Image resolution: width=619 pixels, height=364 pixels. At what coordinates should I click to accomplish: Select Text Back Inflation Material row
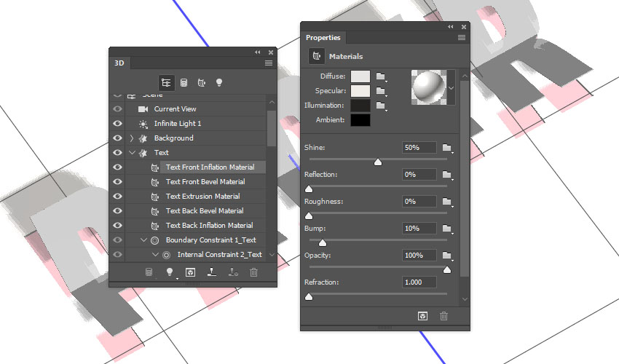coord(195,226)
